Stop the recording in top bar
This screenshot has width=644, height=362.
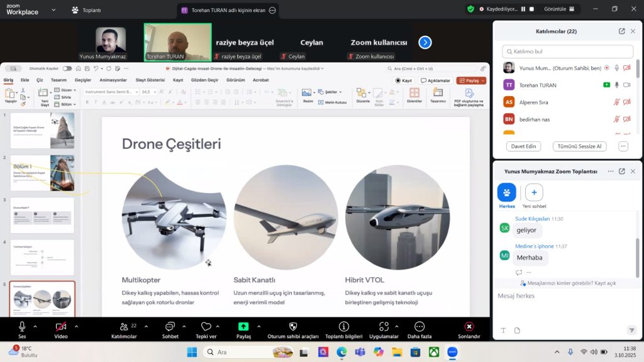pos(531,9)
